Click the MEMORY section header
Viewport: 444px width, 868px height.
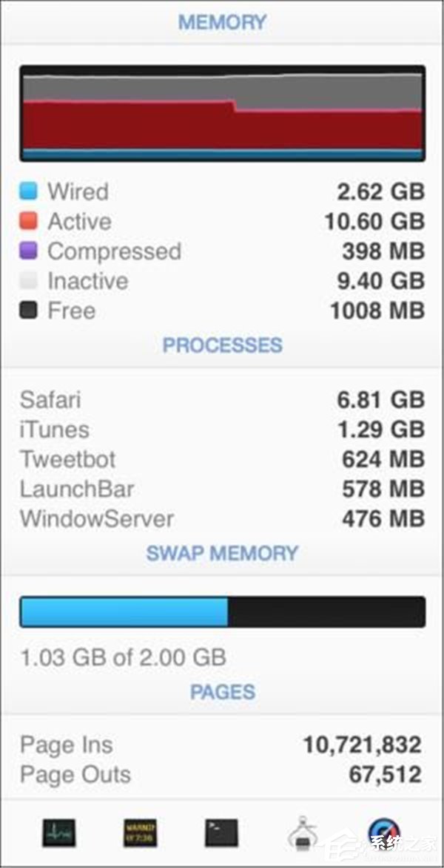pos(222,22)
